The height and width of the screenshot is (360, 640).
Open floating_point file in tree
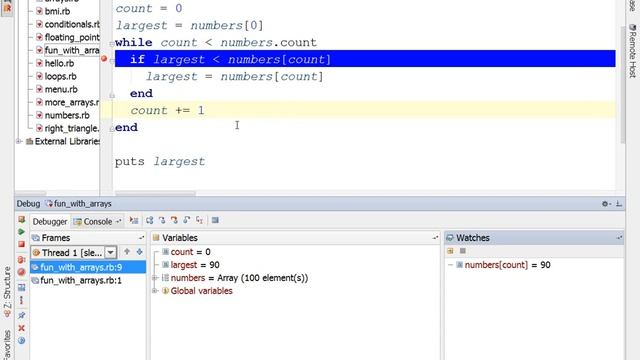pyautogui.click(x=68, y=38)
